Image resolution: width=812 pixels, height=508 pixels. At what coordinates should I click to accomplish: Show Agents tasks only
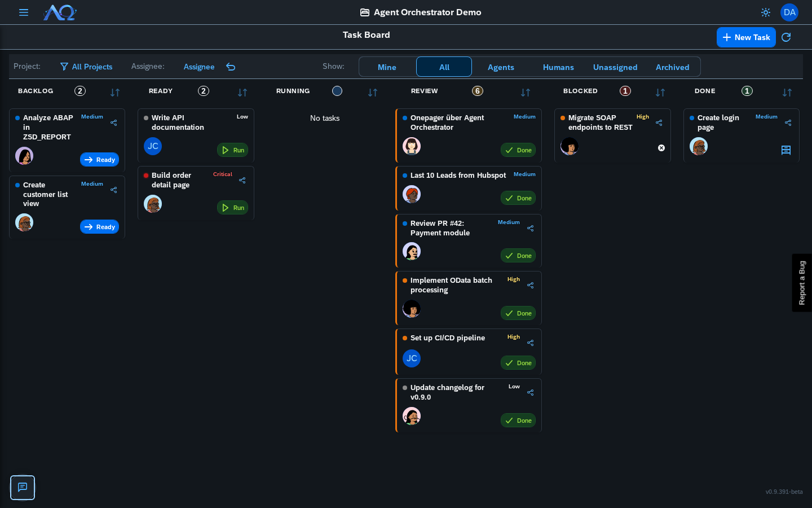501,67
